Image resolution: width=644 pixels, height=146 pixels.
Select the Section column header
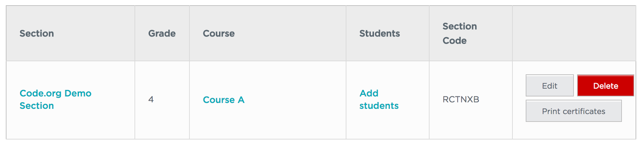pyautogui.click(x=37, y=33)
